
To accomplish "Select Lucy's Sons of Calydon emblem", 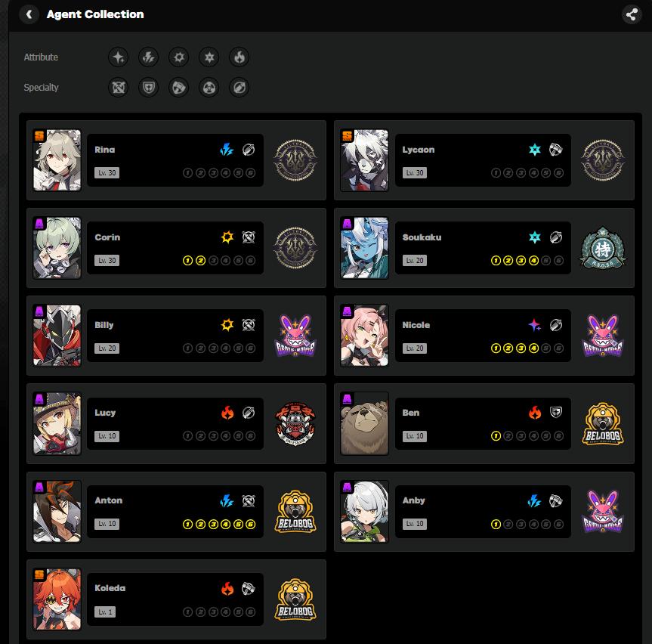I will coord(295,423).
